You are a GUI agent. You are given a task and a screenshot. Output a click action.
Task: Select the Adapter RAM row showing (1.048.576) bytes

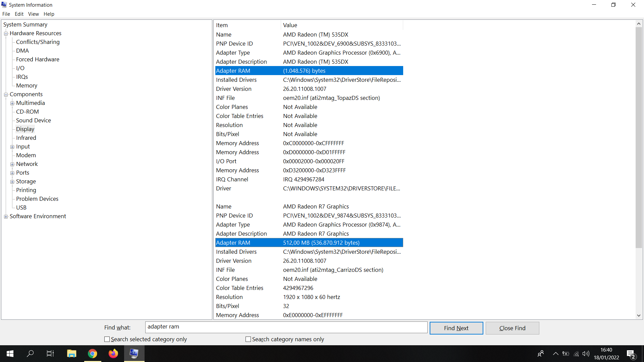pyautogui.click(x=309, y=71)
